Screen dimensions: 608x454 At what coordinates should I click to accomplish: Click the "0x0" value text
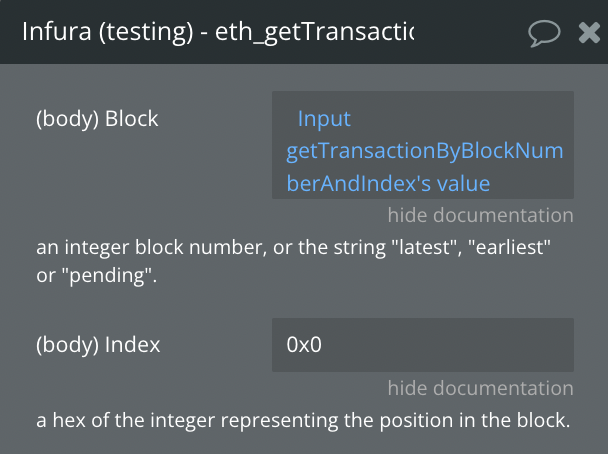pos(304,345)
